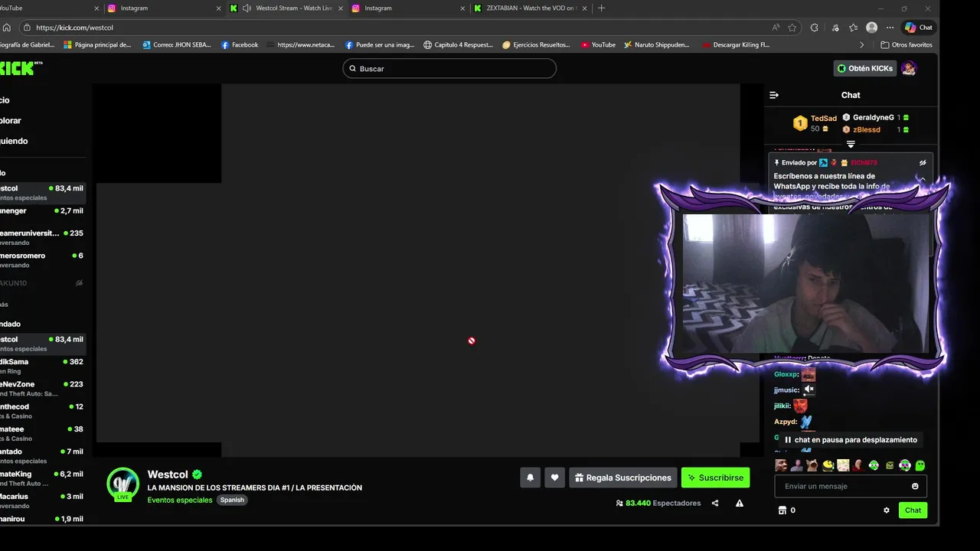The width and height of the screenshot is (980, 551).
Task: Expand the gift leaderboard with the down arrow
Action: pos(851,144)
